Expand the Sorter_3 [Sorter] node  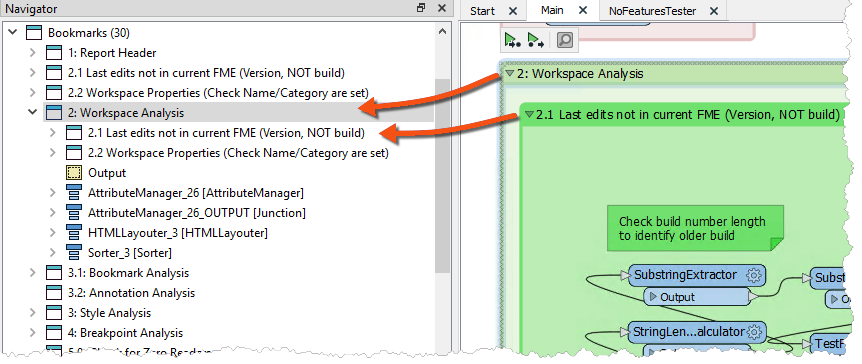pyautogui.click(x=53, y=253)
